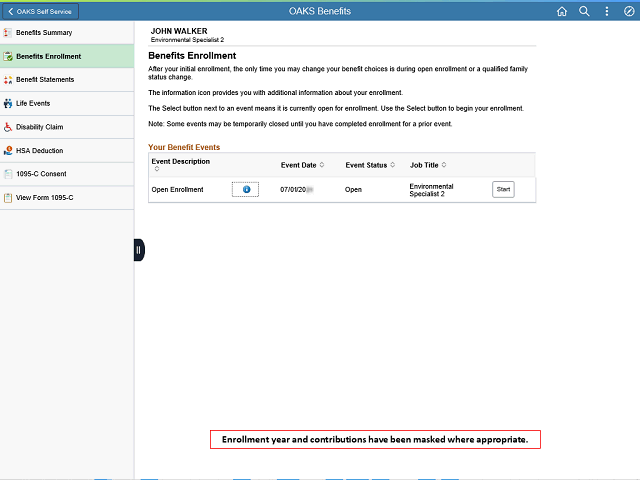The width and height of the screenshot is (640, 480).
Task: Open View Form 1095-C
Action: (67, 198)
